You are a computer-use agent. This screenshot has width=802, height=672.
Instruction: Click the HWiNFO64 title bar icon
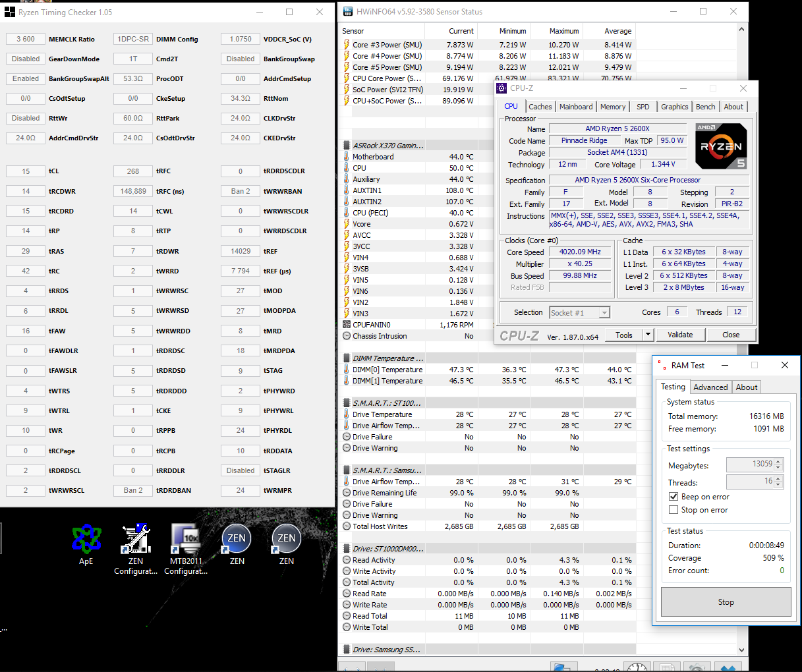coord(348,11)
